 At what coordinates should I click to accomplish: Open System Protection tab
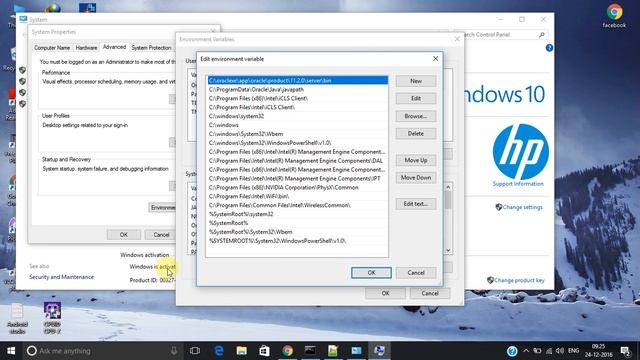tap(151, 48)
